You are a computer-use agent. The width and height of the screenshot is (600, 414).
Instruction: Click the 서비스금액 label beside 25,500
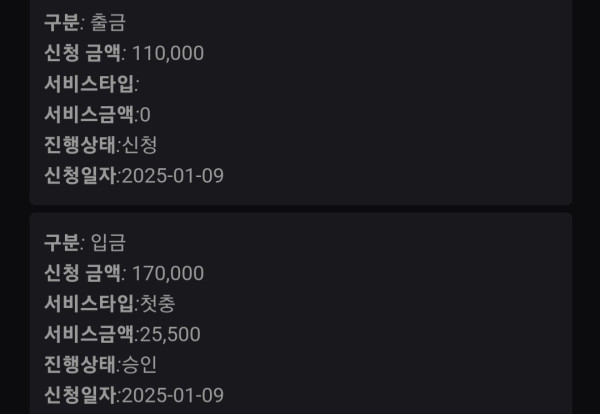tap(88, 334)
